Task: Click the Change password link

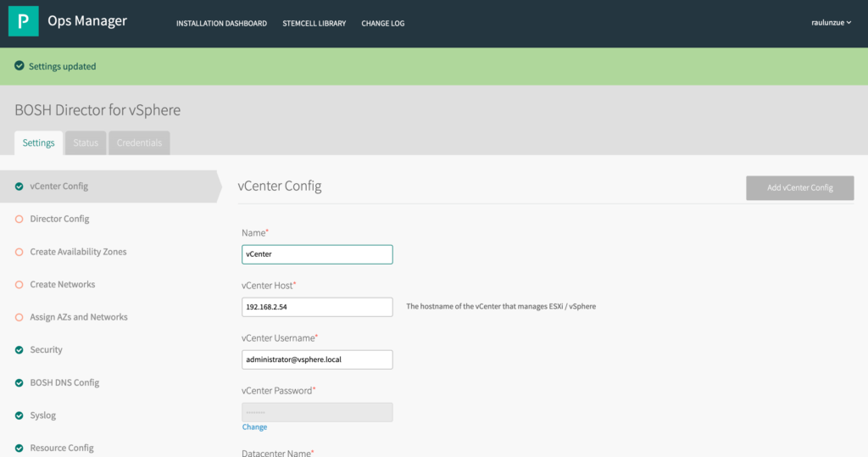Action: tap(254, 427)
